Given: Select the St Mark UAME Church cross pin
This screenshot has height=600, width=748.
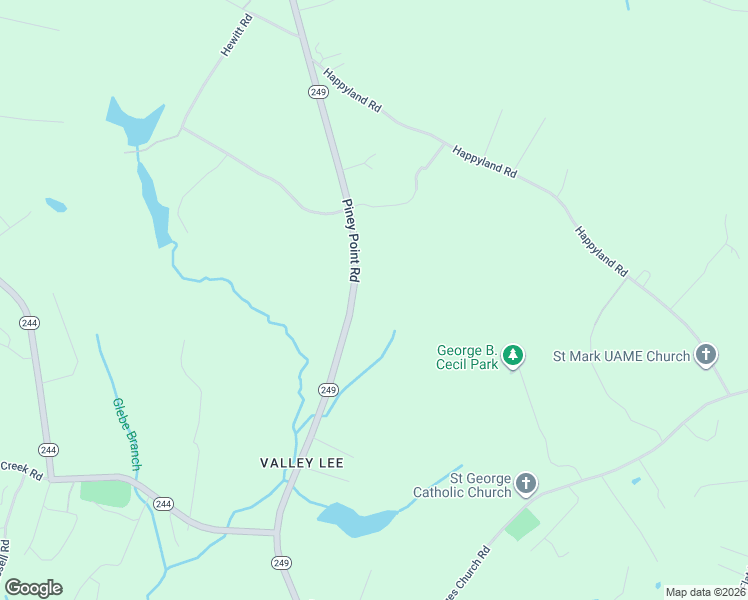Looking at the screenshot, I should point(706,355).
